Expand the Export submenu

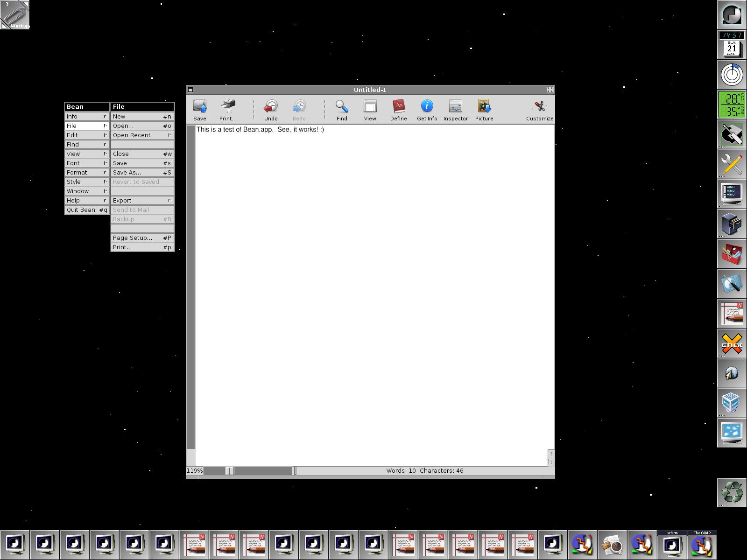pos(142,201)
